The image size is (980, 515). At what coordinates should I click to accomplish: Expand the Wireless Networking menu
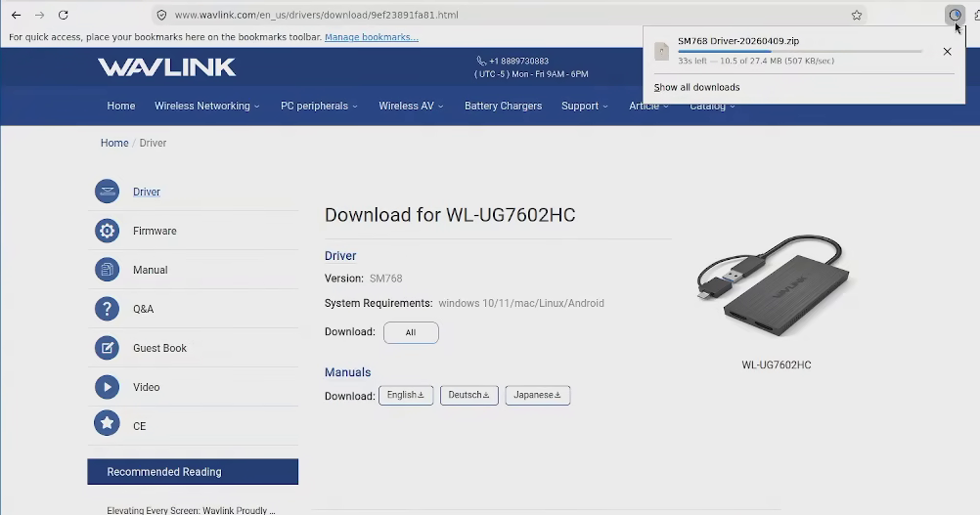pos(207,107)
